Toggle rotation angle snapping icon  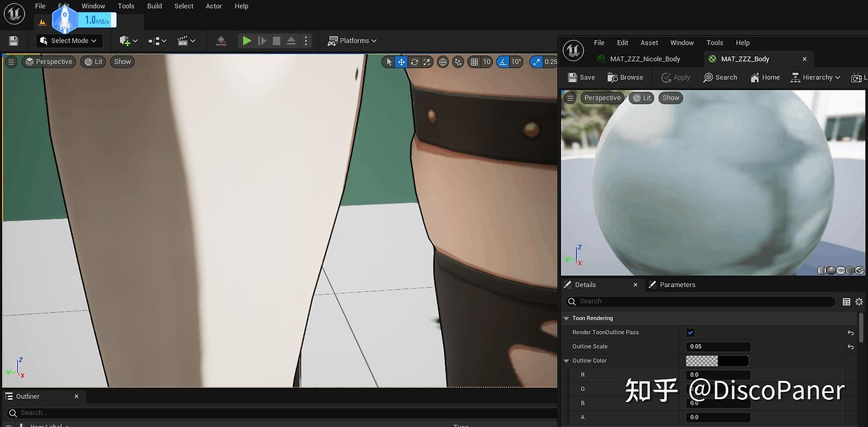click(x=502, y=62)
